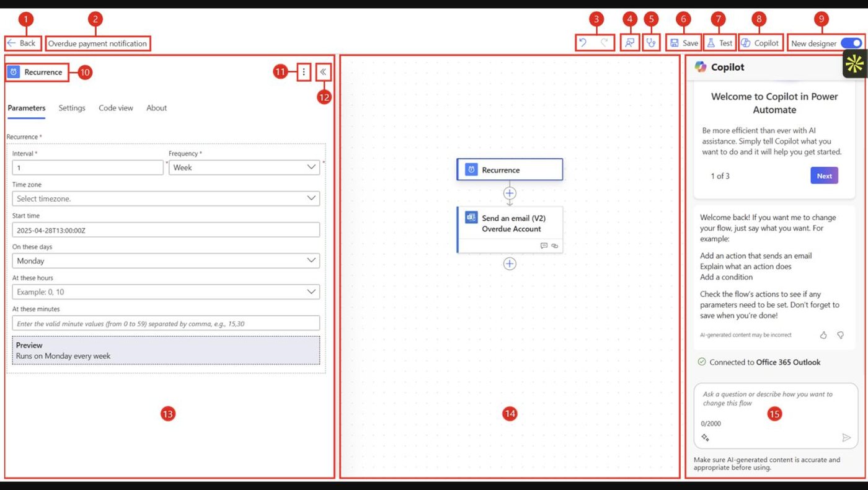868x490 pixels.
Task: Open the On these days dropdown
Action: click(166, 261)
